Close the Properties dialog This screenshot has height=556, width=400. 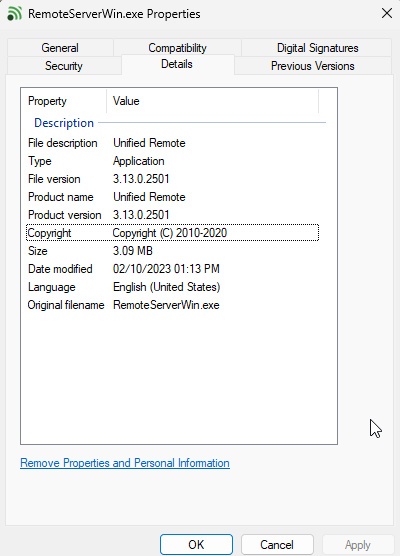(387, 13)
